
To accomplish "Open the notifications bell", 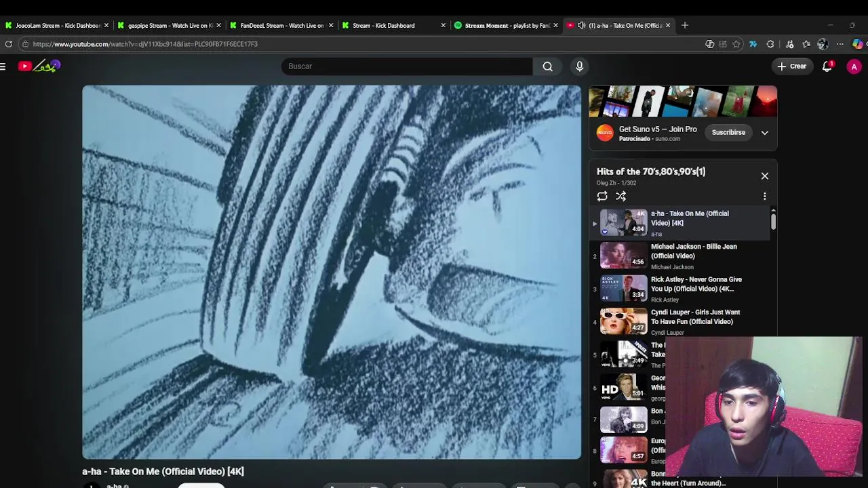I will [827, 66].
